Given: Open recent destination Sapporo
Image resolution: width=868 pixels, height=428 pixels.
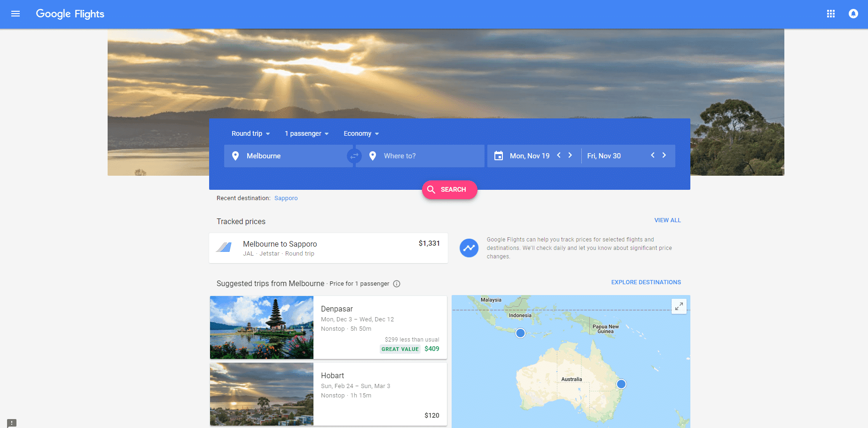Looking at the screenshot, I should coord(286,198).
